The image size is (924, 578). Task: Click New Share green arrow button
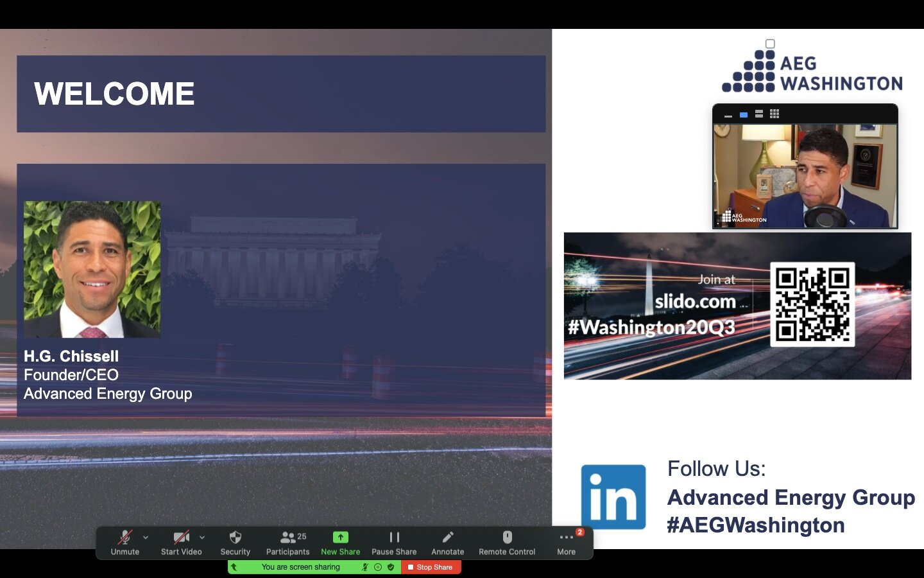(x=341, y=543)
